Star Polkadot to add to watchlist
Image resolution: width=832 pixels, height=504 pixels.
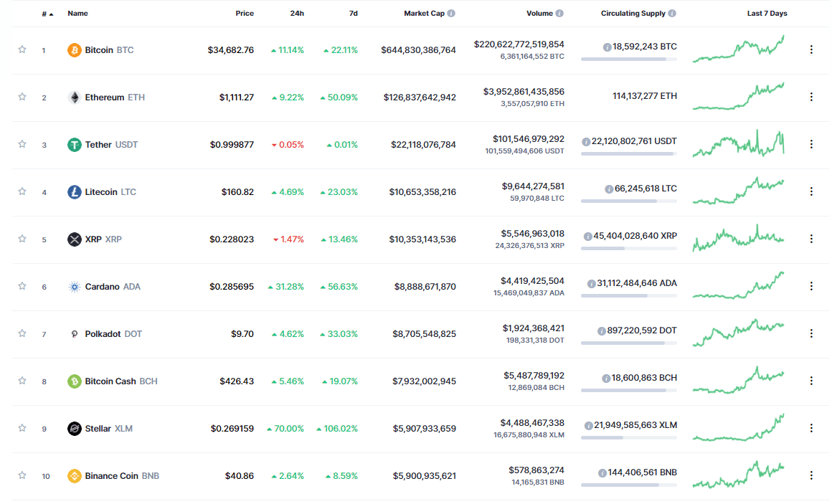[22, 333]
